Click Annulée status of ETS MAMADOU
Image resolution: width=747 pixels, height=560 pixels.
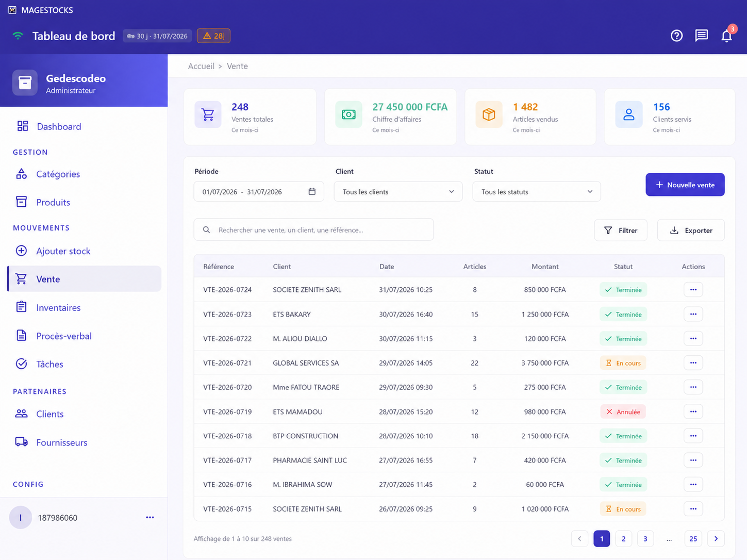coord(623,411)
